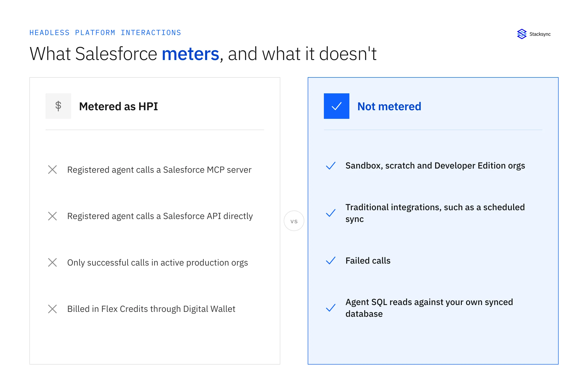Click the checkmark beside Traditional integrations
This screenshot has height=392, width=588.
pos(331,213)
